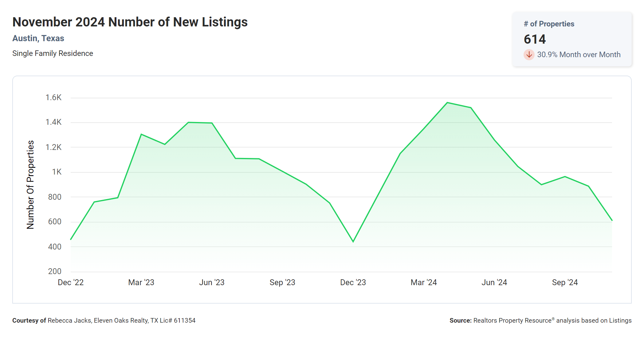The width and height of the screenshot is (644, 338).
Task: Click the "Number Of Properties" y-axis title
Action: point(30,185)
